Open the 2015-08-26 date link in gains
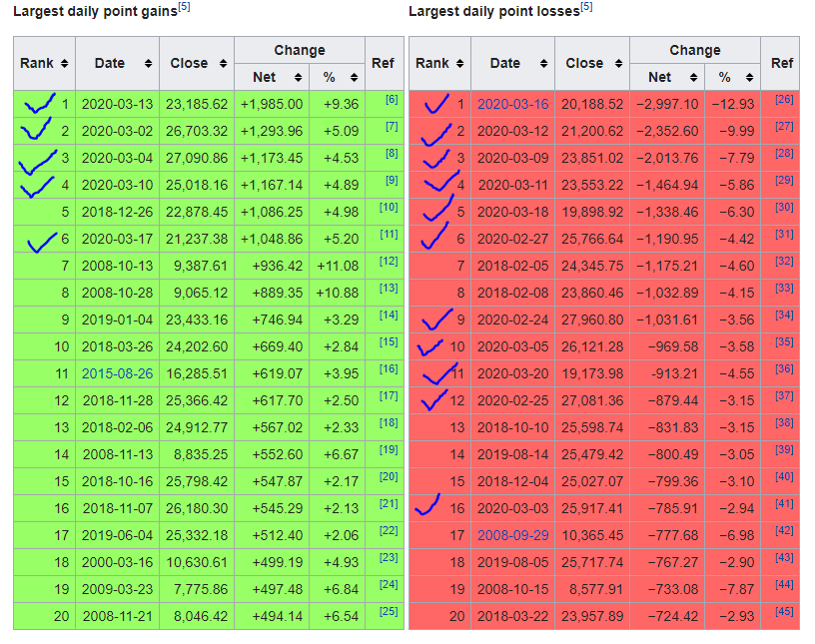815x644 pixels. 118,373
